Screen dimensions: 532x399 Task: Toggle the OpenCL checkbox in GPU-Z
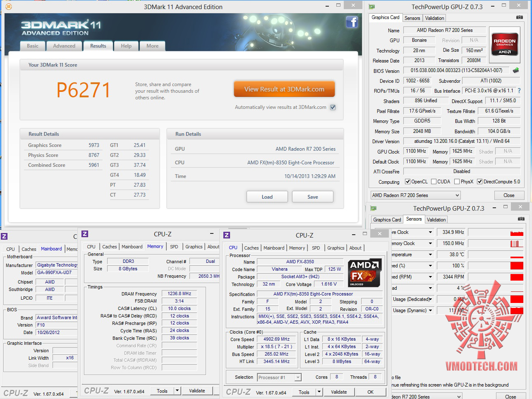(407, 182)
